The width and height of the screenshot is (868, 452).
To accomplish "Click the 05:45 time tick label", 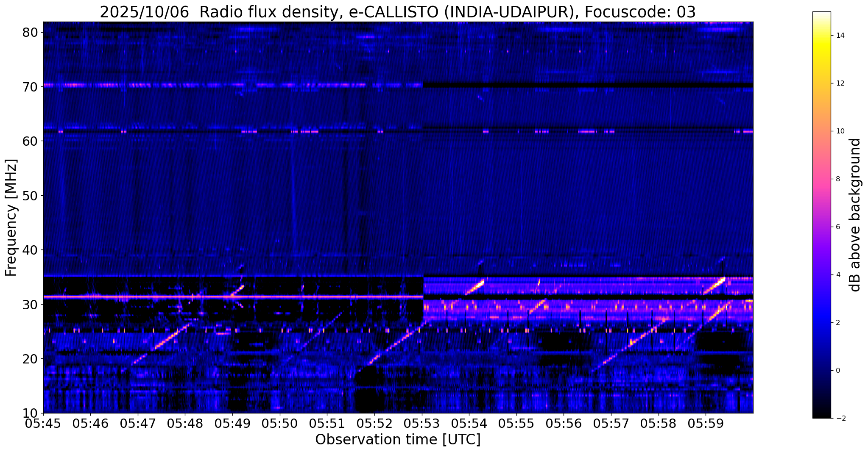I will [x=43, y=424].
